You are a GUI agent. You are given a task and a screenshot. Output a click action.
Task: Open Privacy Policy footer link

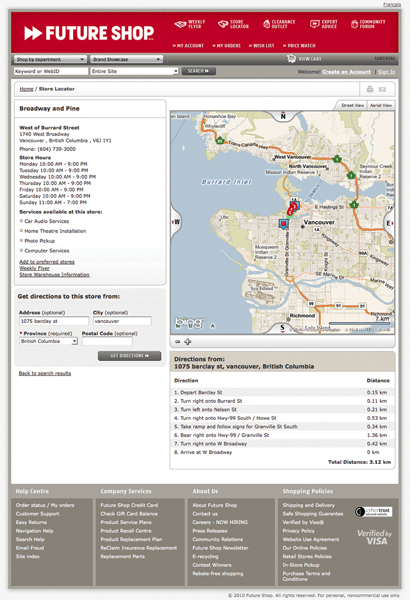click(299, 531)
